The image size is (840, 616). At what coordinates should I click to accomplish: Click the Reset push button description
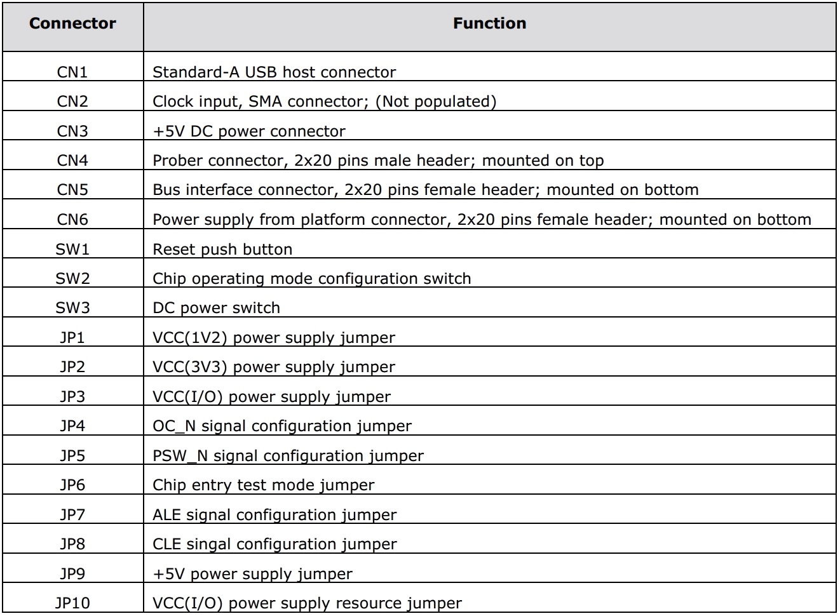click(x=222, y=250)
